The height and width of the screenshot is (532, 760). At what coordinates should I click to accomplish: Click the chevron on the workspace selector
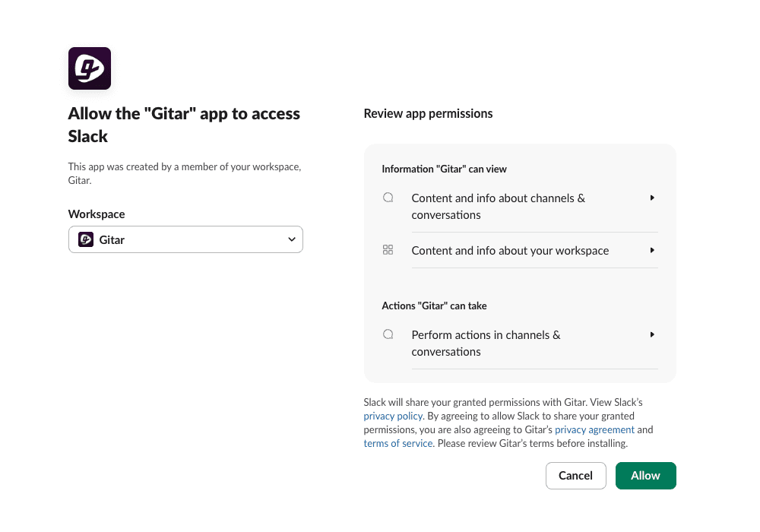[x=291, y=239]
